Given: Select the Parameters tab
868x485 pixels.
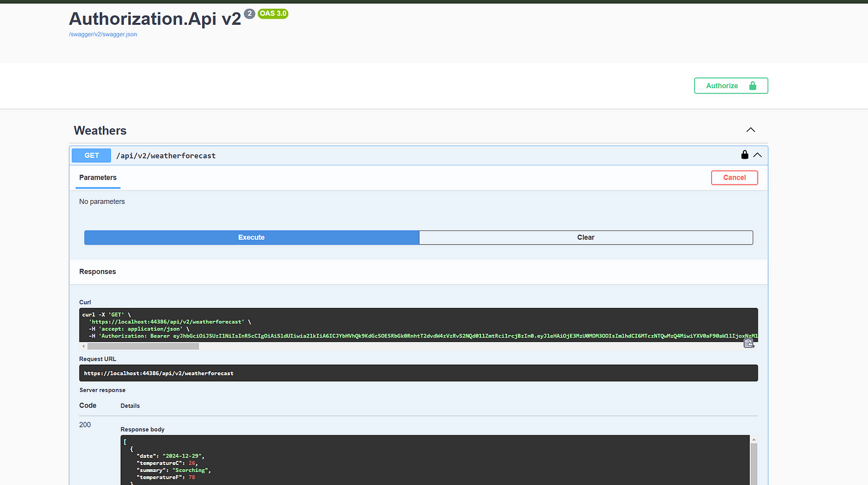Looking at the screenshot, I should 98,177.
